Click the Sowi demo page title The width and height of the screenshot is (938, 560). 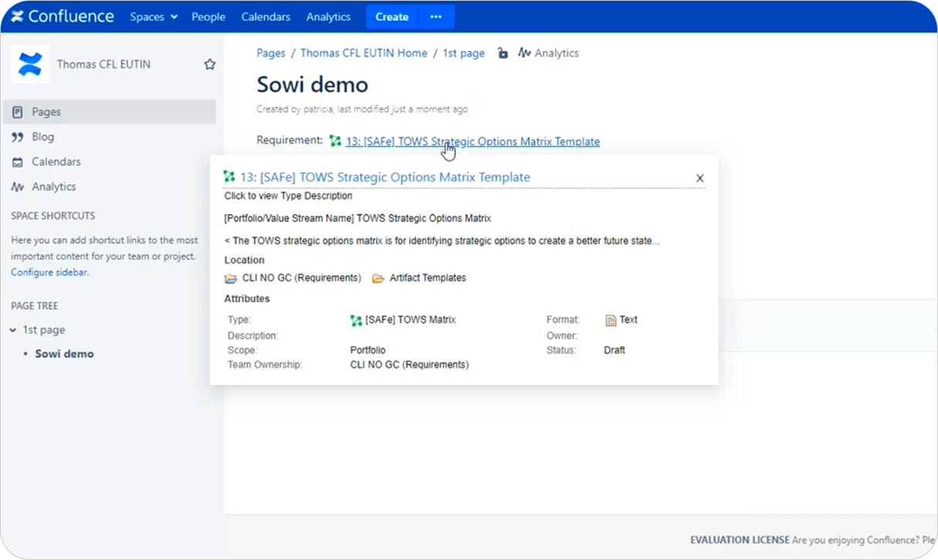312,84
